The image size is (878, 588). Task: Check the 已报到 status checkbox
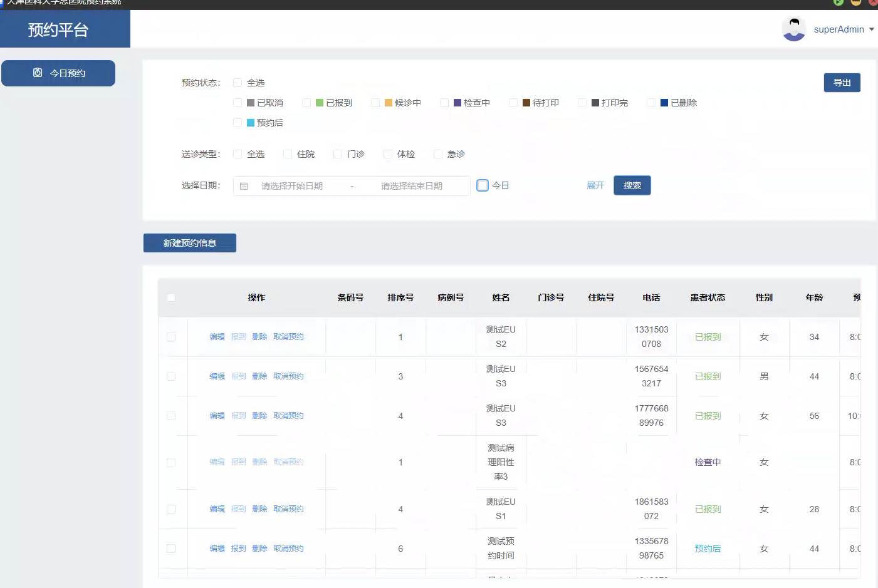306,103
